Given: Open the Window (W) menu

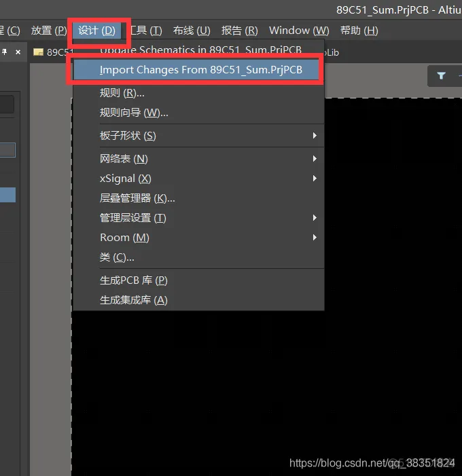Looking at the screenshot, I should (x=299, y=31).
